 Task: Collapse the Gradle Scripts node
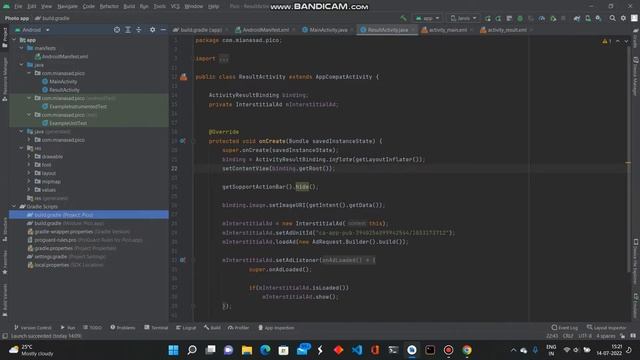14,207
